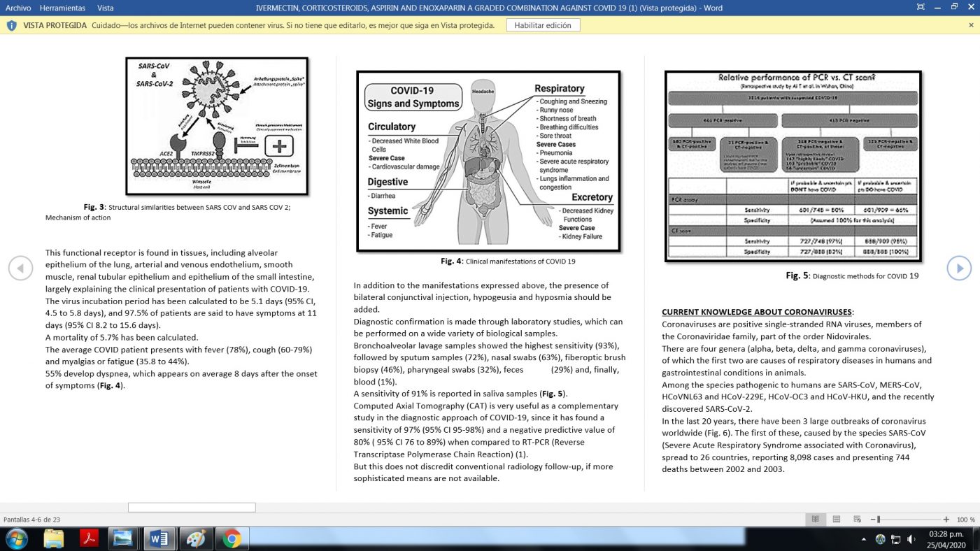Switch to Web Layout view in status bar
The image size is (980, 551).
(x=857, y=520)
